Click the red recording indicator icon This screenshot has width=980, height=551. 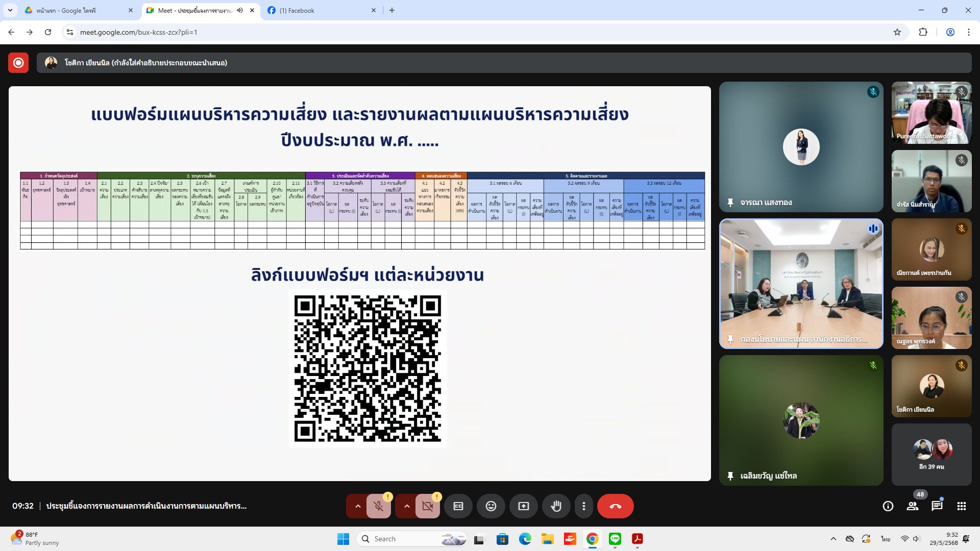[x=18, y=63]
